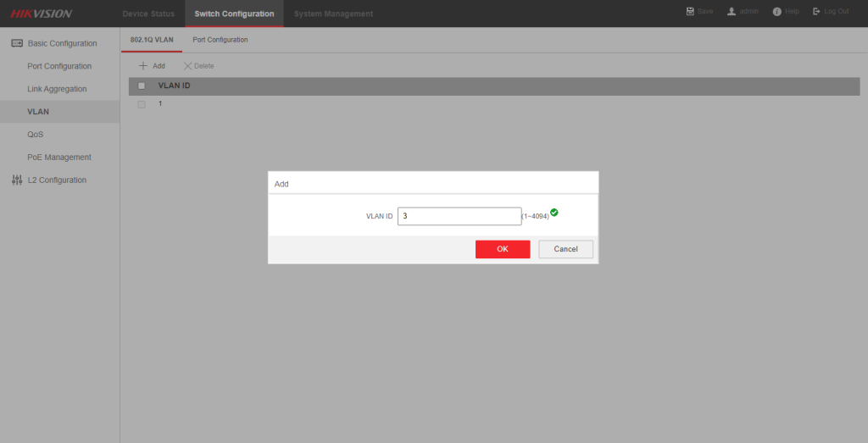Click the Basic Configuration icon in sidebar
Image resolution: width=868 pixels, height=443 pixels.
17,43
